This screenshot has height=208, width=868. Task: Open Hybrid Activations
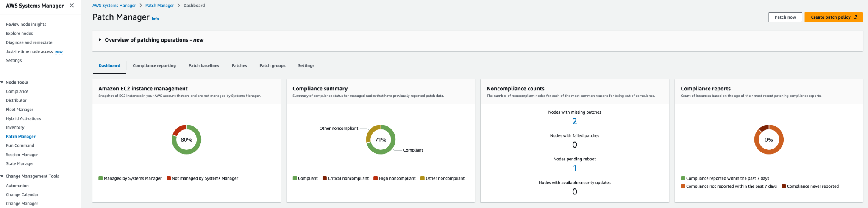(23, 118)
